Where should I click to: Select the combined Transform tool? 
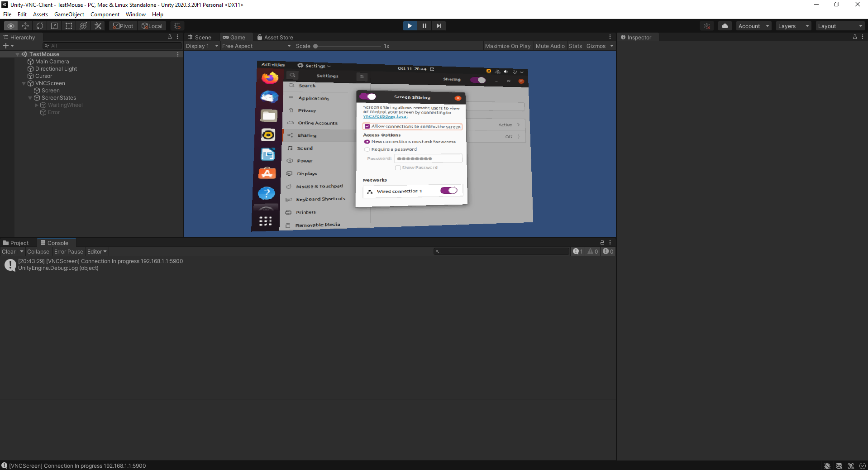click(x=83, y=26)
